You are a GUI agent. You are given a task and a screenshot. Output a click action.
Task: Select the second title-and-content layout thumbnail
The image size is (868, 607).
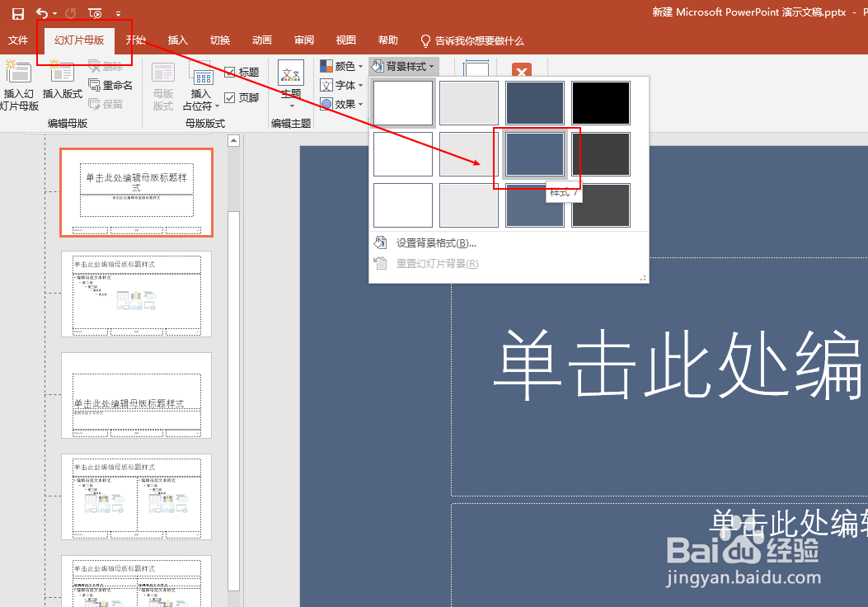pyautogui.click(x=136, y=294)
